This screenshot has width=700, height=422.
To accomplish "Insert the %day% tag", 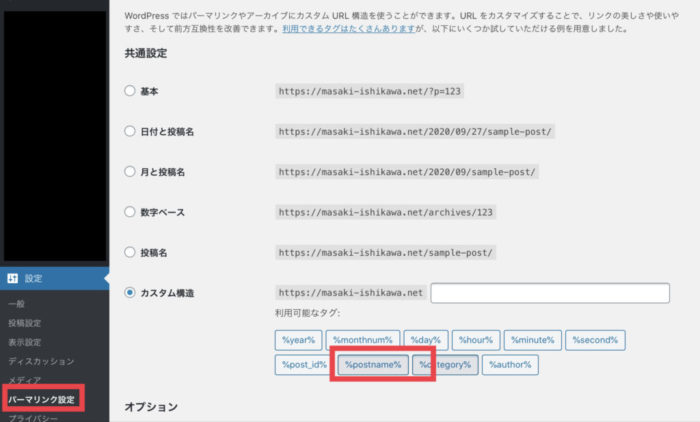I will [x=426, y=340].
